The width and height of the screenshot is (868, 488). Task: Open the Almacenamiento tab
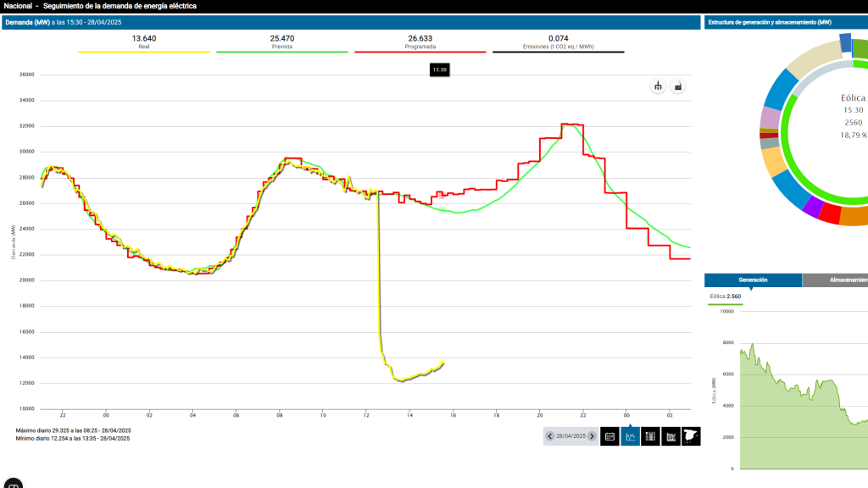click(839, 280)
